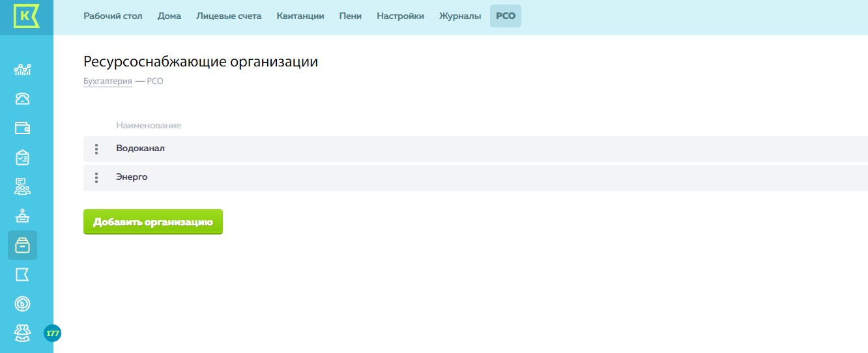This screenshot has height=353, width=868.
Task: Switch to the Дома tab
Action: [169, 16]
